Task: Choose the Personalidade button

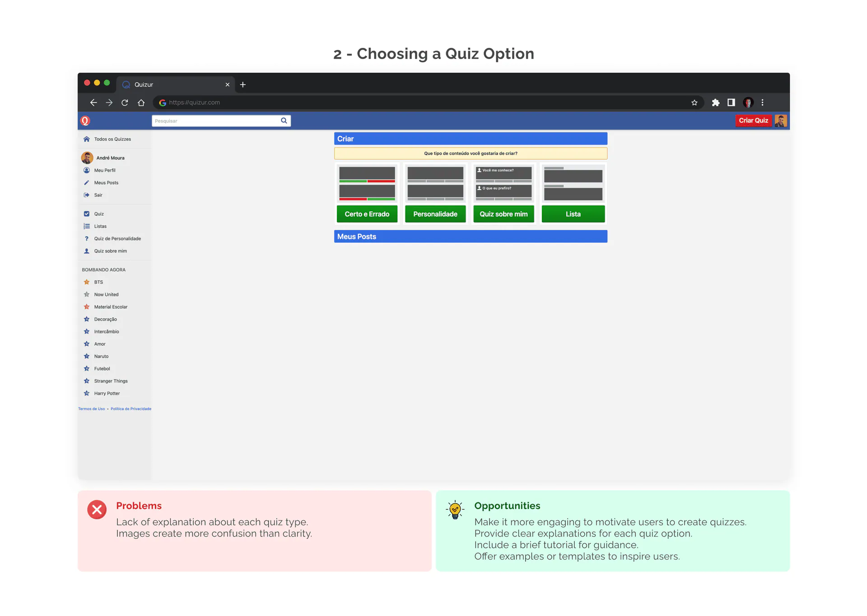Action: coord(435,214)
